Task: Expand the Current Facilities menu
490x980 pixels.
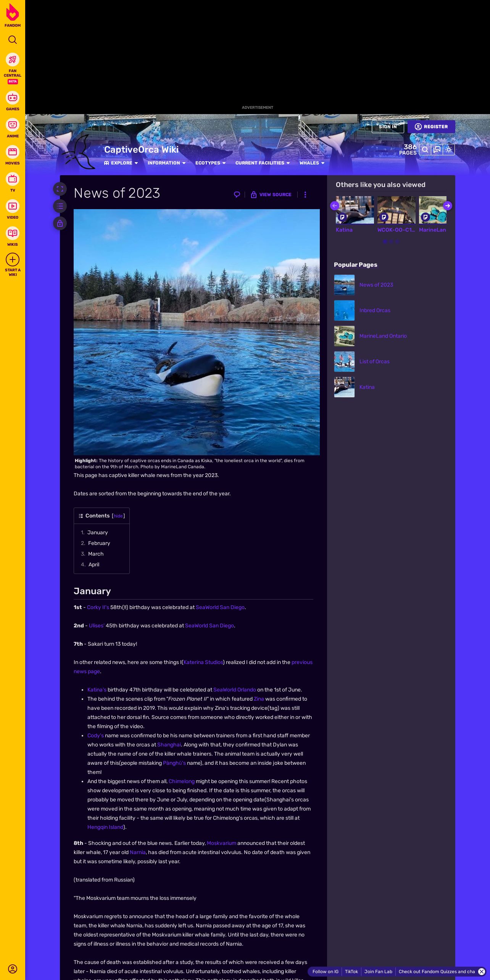Action: tap(263, 163)
